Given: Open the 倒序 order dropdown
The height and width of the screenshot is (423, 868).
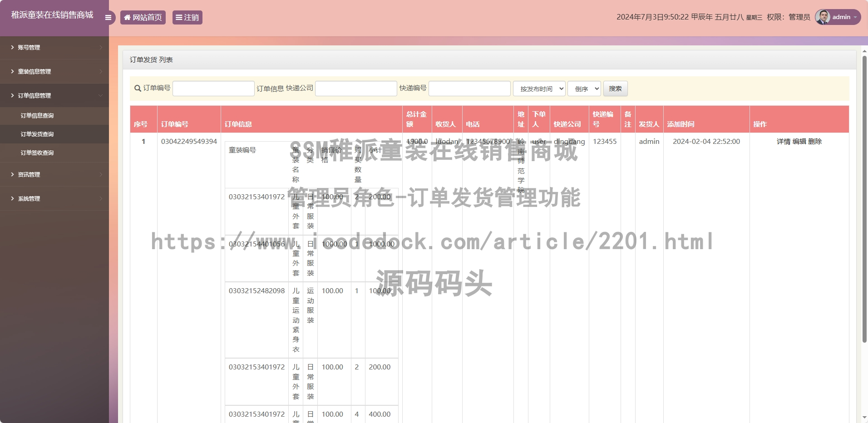Looking at the screenshot, I should point(584,89).
